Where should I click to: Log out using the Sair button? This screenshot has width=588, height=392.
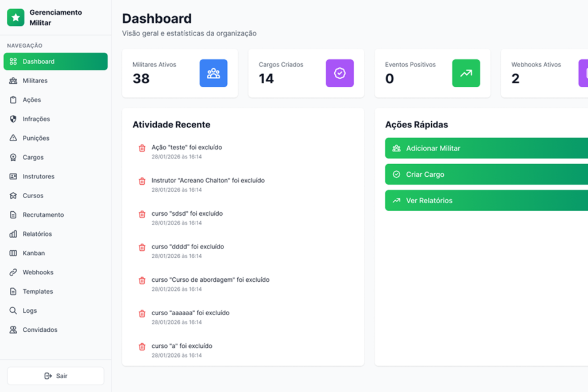(56, 376)
